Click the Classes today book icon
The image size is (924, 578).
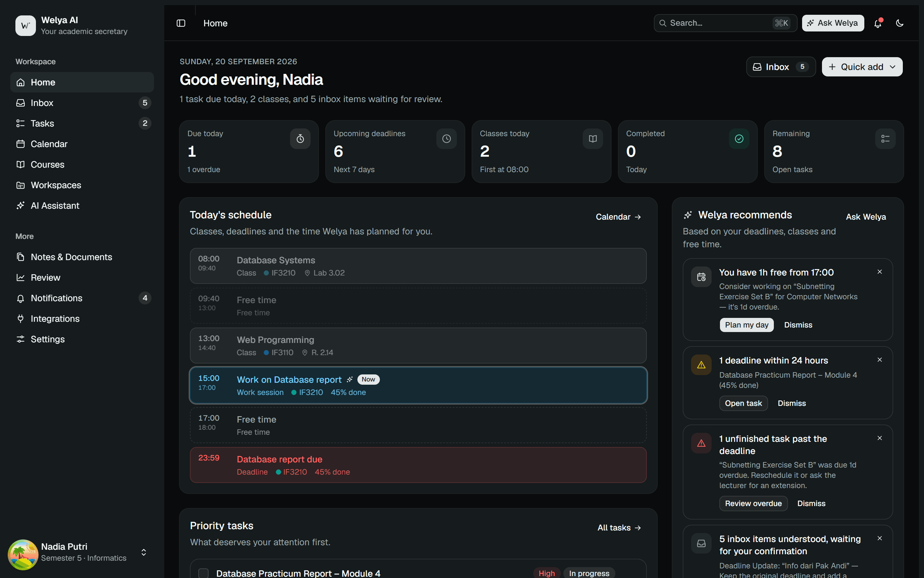click(593, 139)
